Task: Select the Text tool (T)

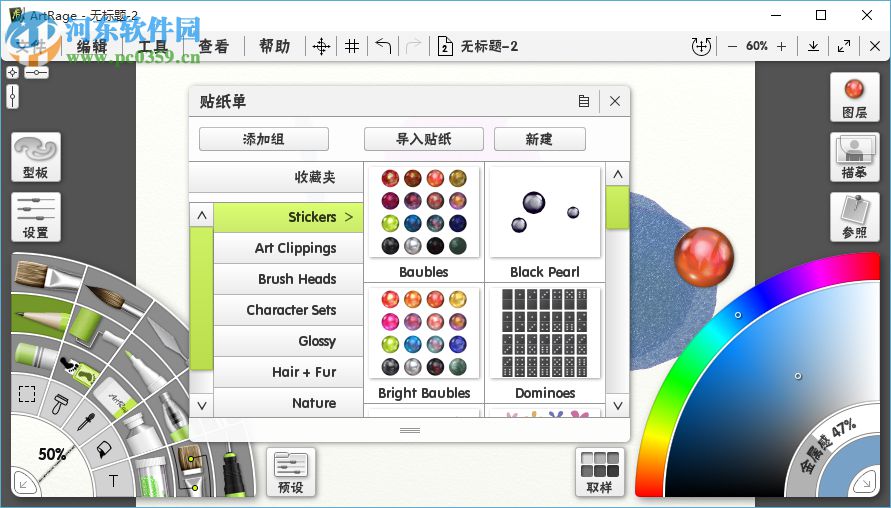Action: tap(113, 481)
